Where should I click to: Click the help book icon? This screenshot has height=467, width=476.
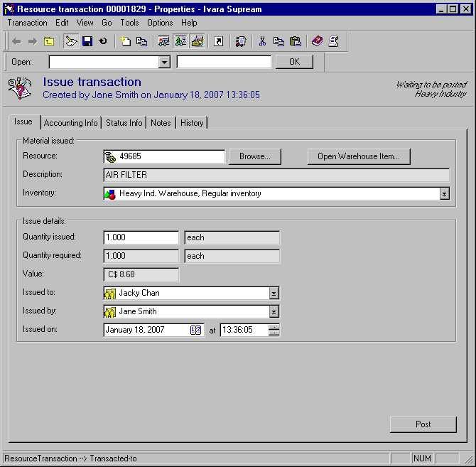click(317, 41)
